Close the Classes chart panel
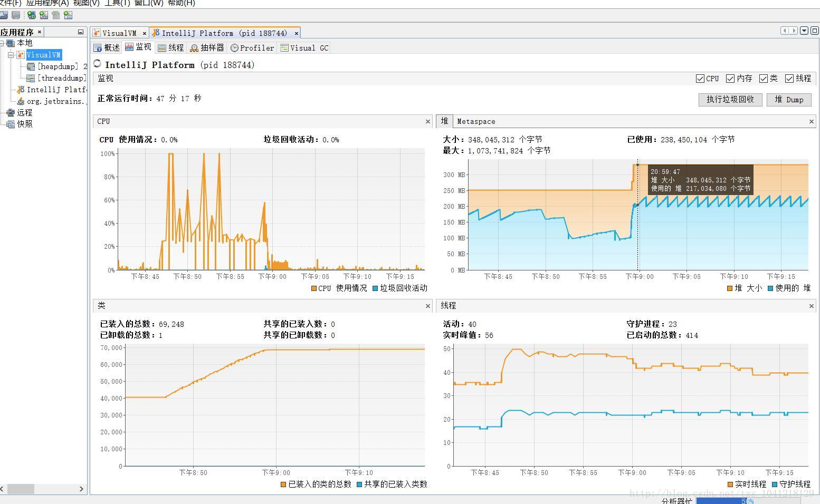Screen dimensions: 820x504 pyautogui.click(x=428, y=306)
